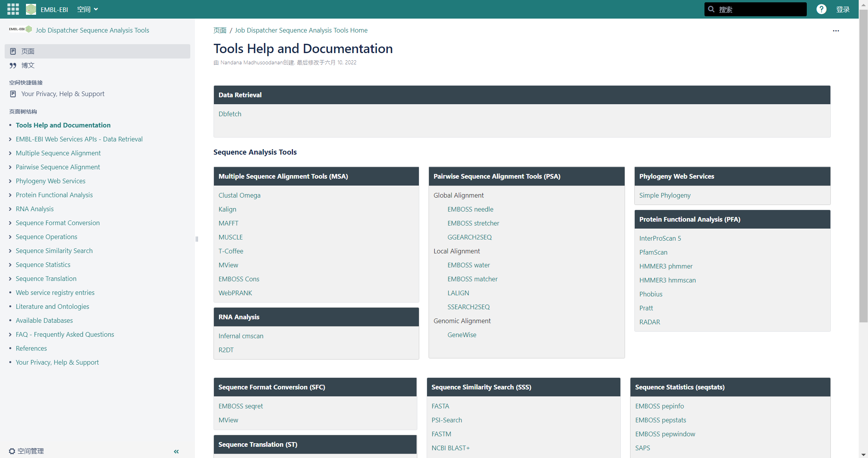868x458 pixels.
Task: Expand Phylogeny Web Services tree node
Action: coord(10,181)
